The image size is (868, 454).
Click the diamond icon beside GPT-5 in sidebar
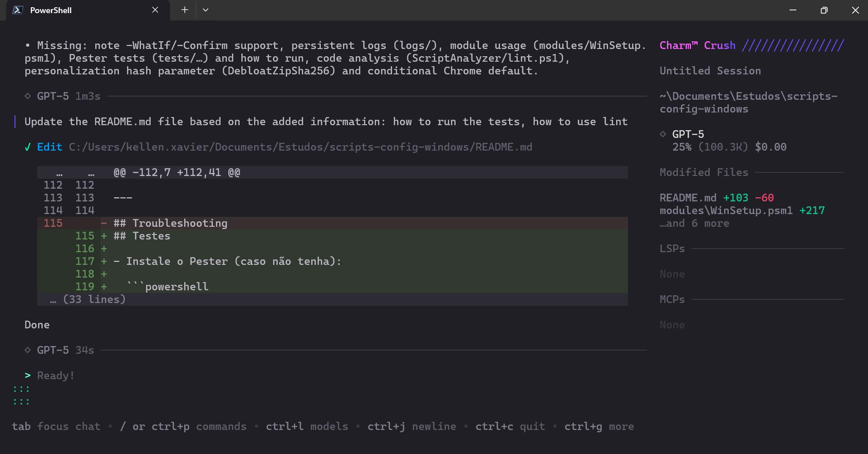coord(663,134)
